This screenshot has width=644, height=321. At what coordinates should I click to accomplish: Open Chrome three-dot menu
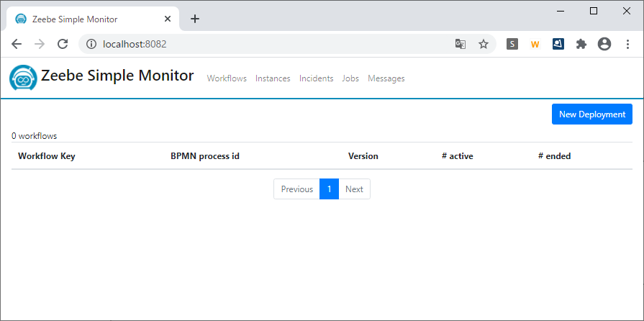pyautogui.click(x=627, y=44)
